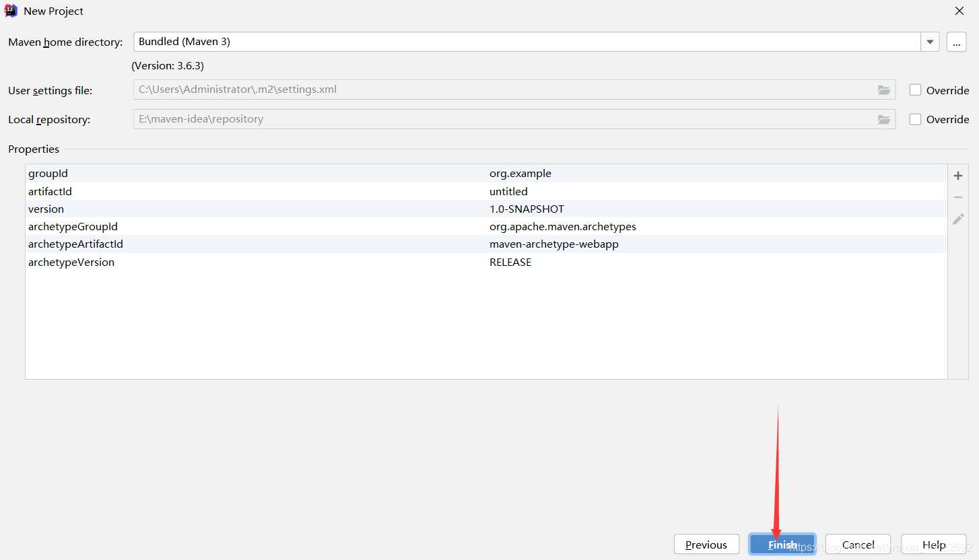Screen dimensions: 979x560
Task: Select the version property row
Action: [486, 209]
